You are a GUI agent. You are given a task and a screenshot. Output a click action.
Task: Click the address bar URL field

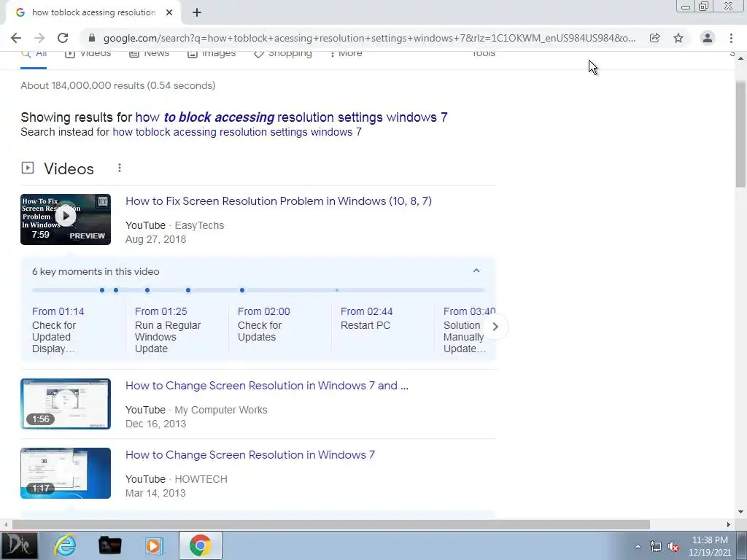tap(369, 38)
